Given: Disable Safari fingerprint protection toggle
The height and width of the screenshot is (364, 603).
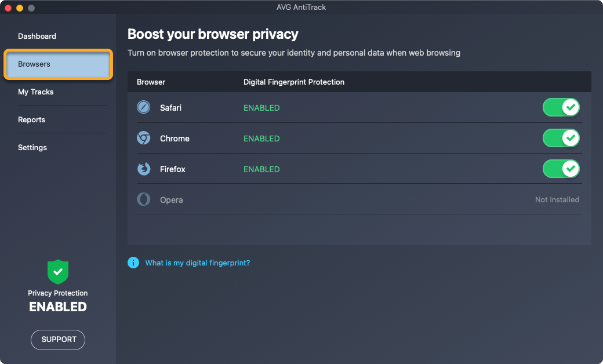Looking at the screenshot, I should pyautogui.click(x=561, y=107).
